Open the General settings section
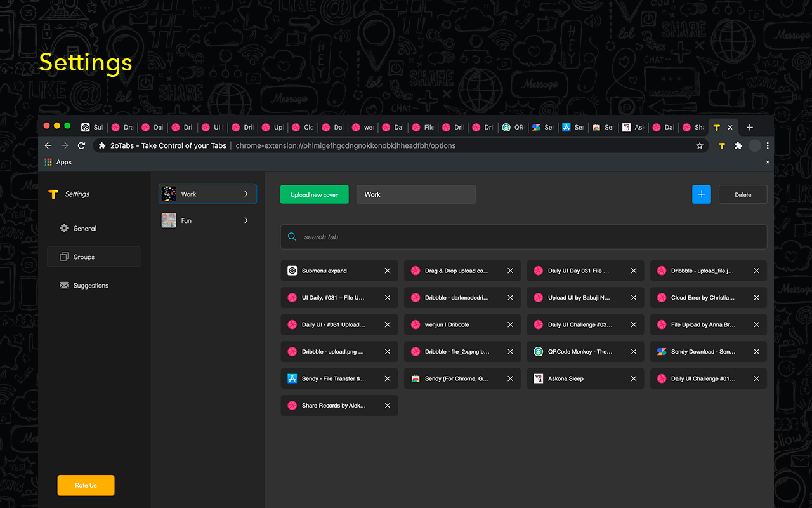Viewport: 812px width, 508px height. click(x=84, y=228)
